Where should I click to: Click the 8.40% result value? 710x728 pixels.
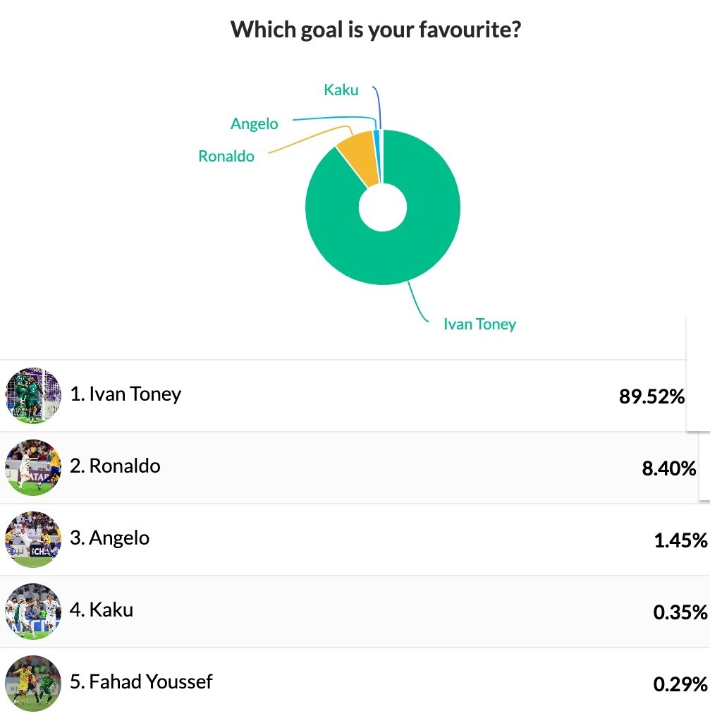(668, 468)
